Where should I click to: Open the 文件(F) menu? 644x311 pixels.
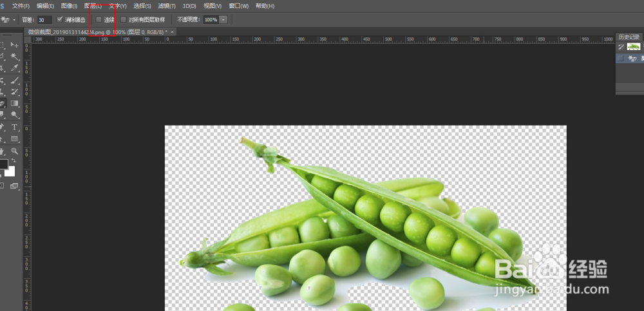(21, 6)
